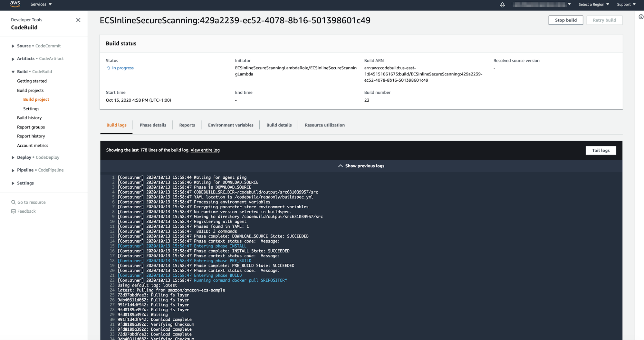Click the Show previous logs chevron
This screenshot has height=340, width=644.
340,166
